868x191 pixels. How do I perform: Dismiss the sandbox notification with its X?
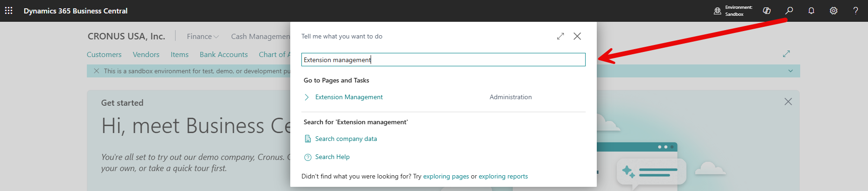pos(97,71)
